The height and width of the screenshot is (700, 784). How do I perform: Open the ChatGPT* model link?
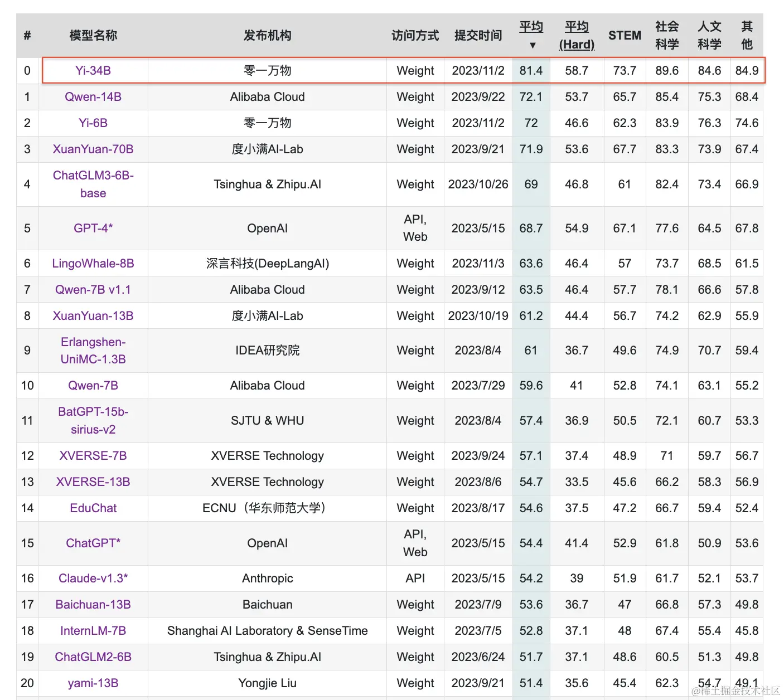point(93,543)
